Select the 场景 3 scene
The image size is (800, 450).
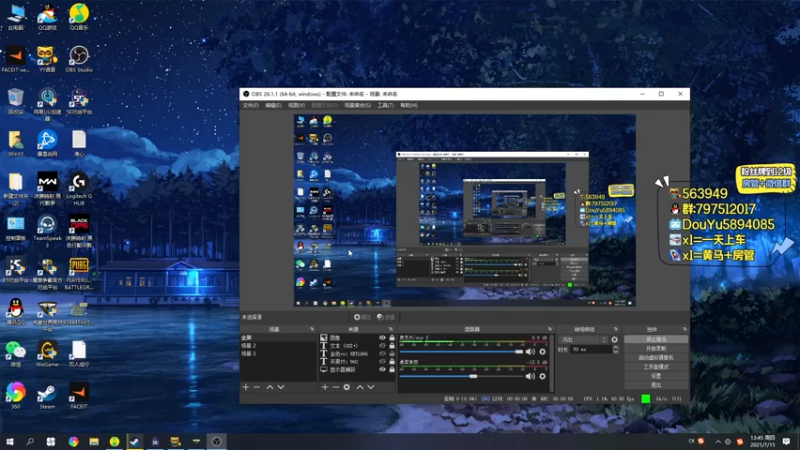pyautogui.click(x=278, y=354)
